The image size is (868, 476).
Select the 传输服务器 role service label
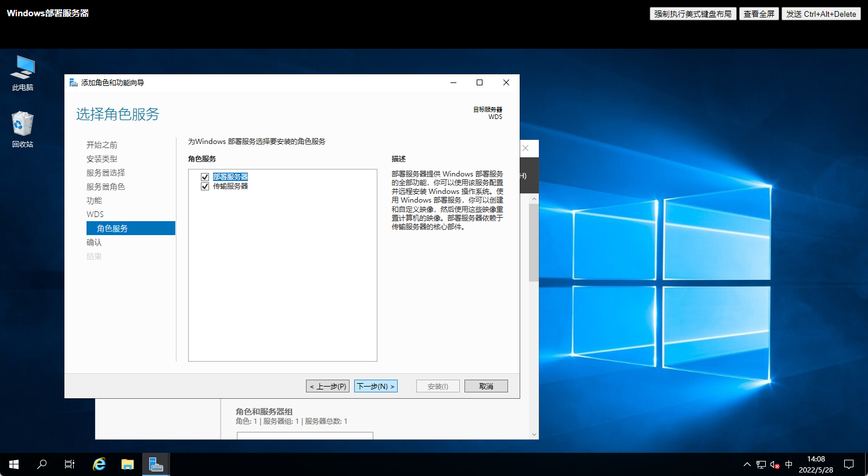[230, 186]
